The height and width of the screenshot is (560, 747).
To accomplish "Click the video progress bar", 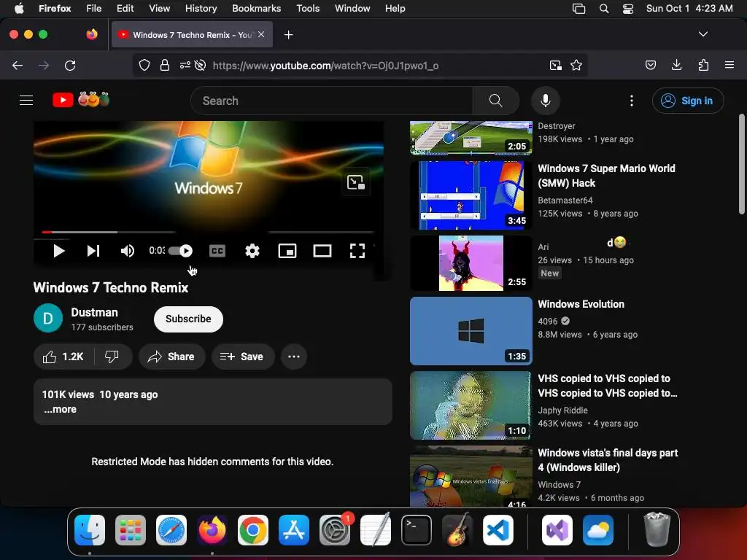I will [x=208, y=232].
